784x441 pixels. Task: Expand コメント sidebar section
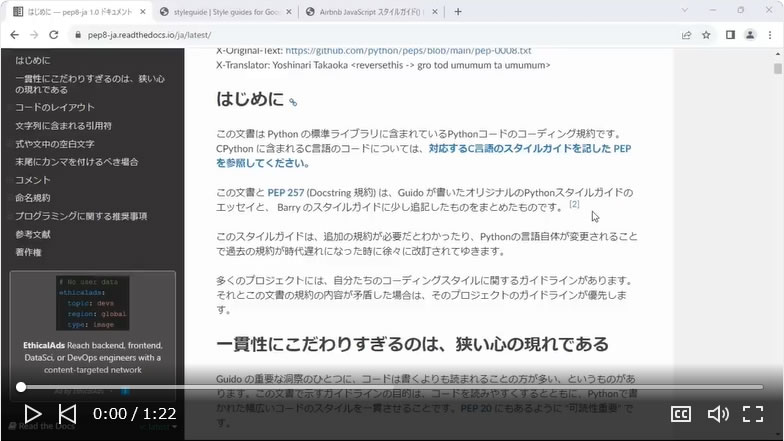coord(32,180)
